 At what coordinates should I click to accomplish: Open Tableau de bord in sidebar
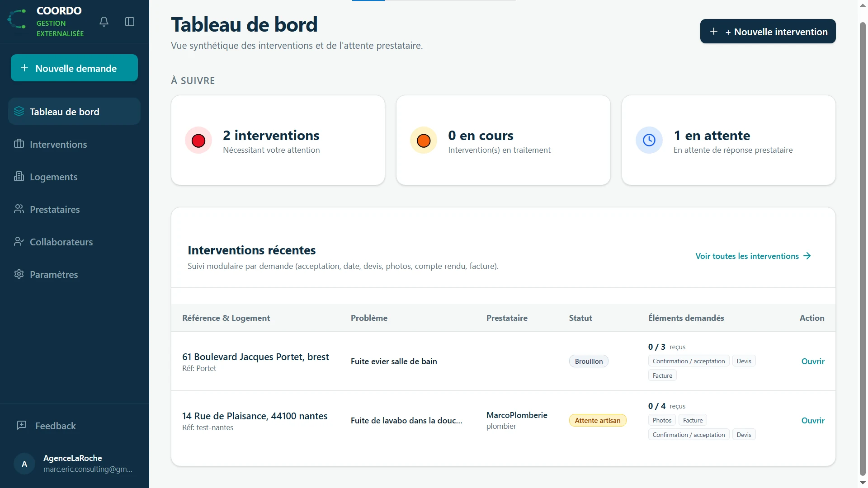tap(74, 112)
